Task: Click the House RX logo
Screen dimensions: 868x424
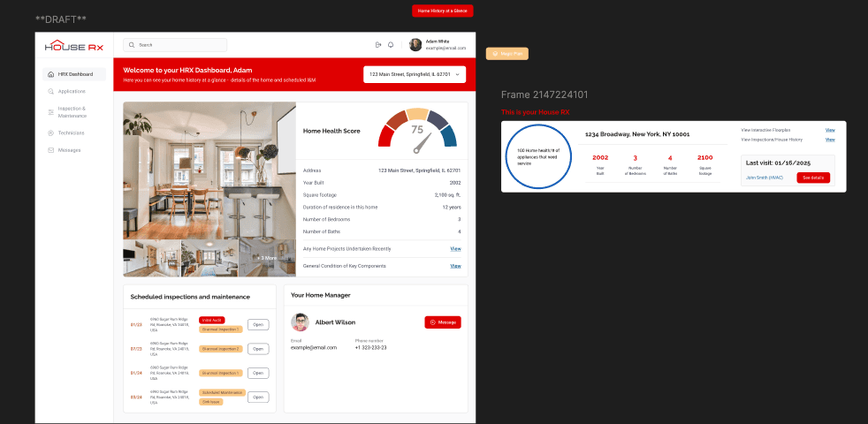Action: point(74,46)
